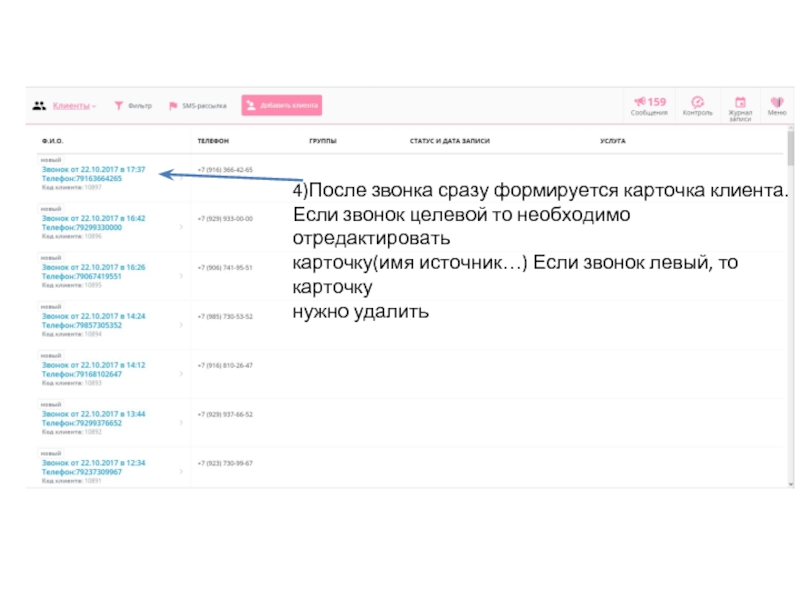Expand row chevron for 16:26 call
Viewport: 800px width, 600px height.
[181, 276]
